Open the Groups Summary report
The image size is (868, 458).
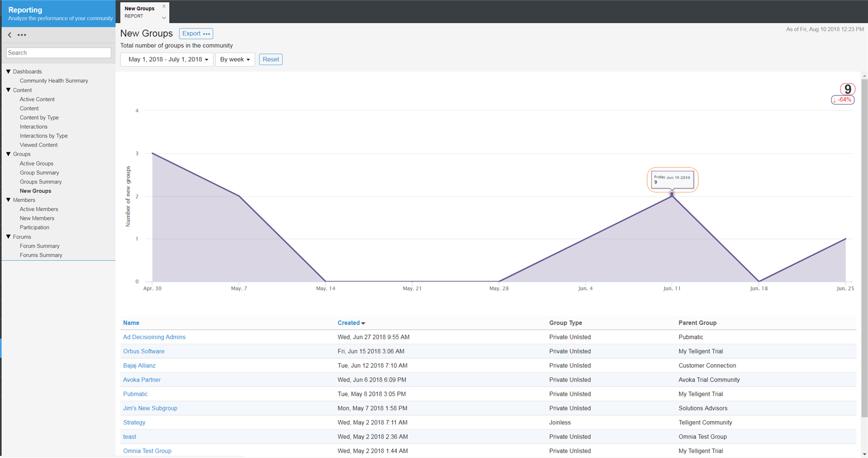[x=41, y=182]
